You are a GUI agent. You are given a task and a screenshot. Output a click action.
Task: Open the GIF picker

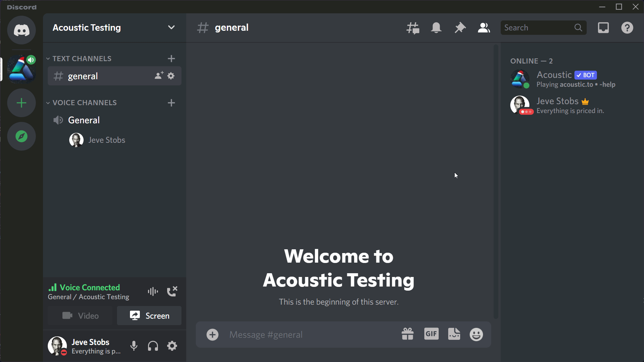point(431,334)
